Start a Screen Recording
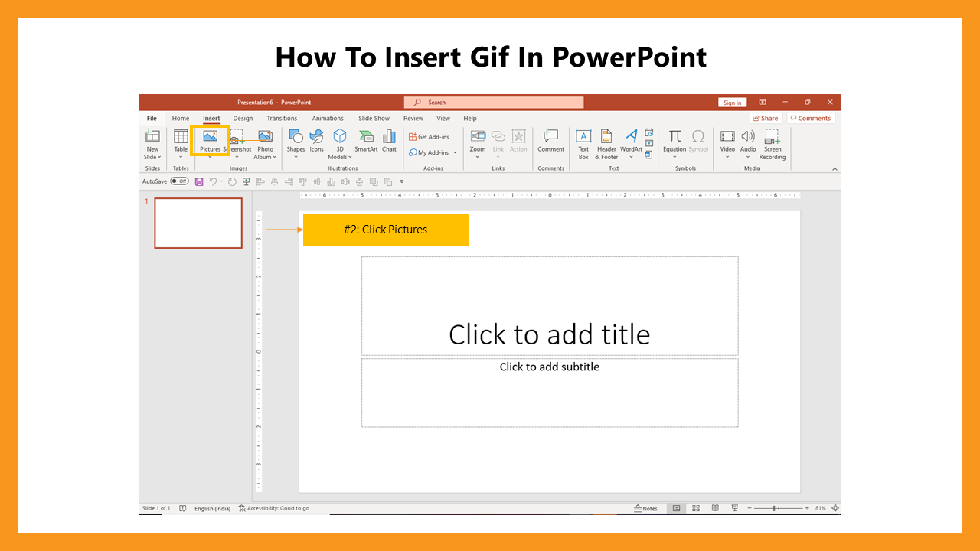 (x=773, y=144)
